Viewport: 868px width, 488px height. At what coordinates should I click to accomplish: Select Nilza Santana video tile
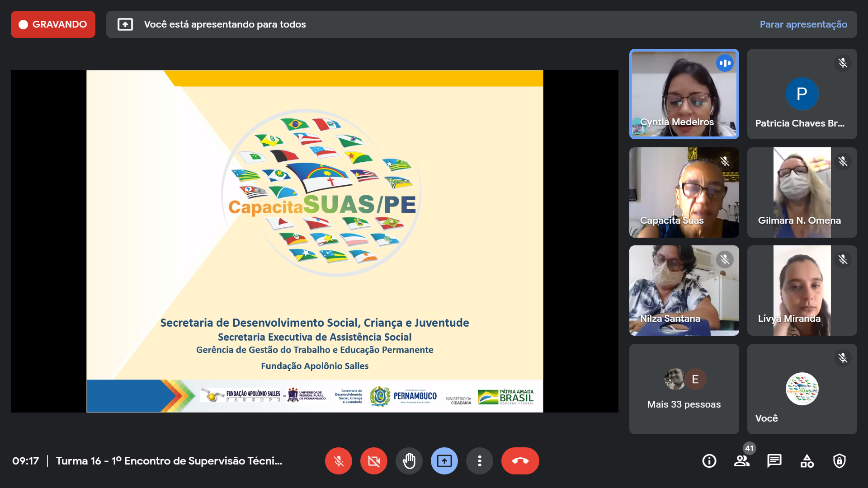click(684, 291)
